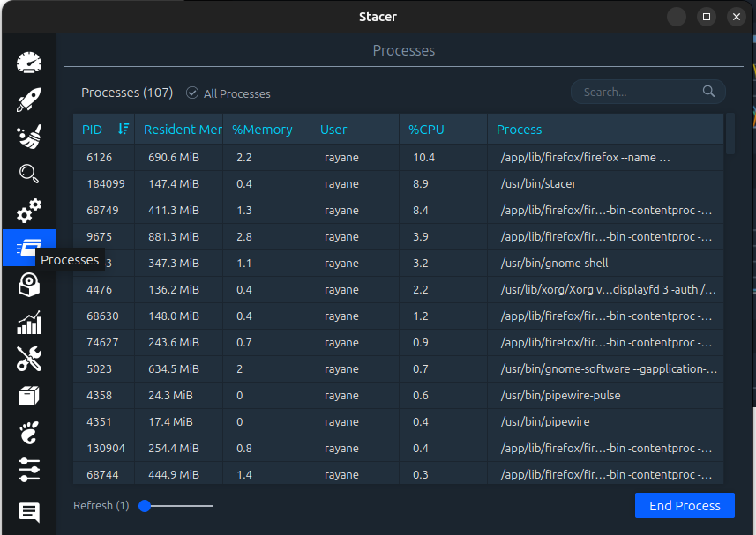Adjust the Refresh interval slider handle
Viewport: 756px width, 535px height.
145,506
